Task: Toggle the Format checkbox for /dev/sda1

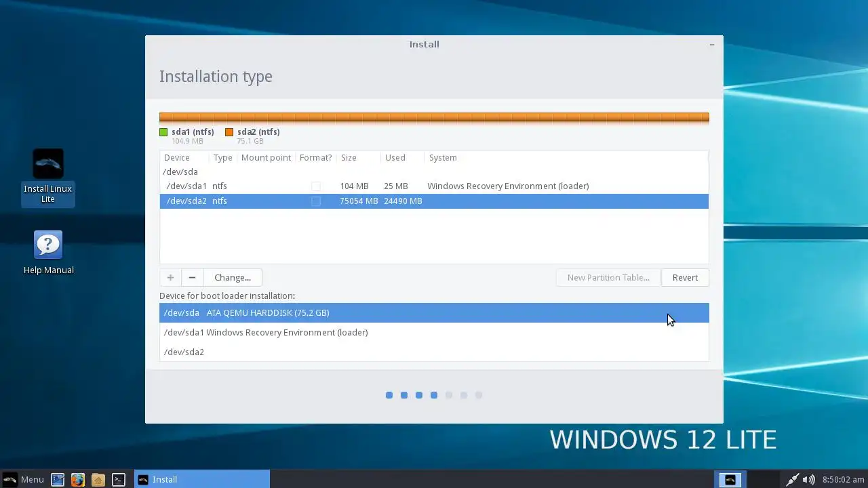Action: point(315,186)
